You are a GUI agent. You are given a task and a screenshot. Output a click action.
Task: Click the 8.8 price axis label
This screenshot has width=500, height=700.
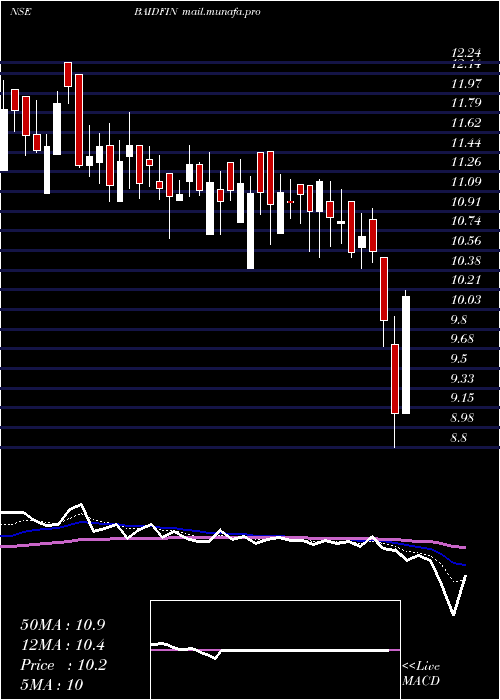coord(459,438)
